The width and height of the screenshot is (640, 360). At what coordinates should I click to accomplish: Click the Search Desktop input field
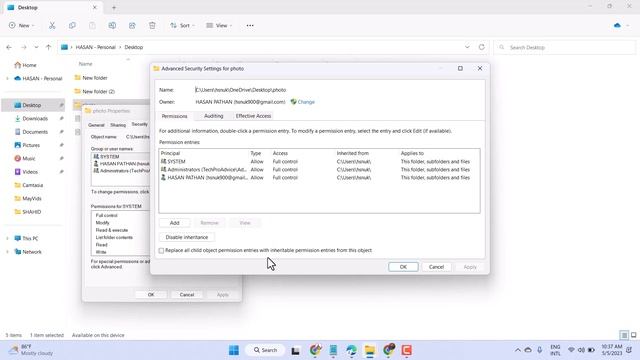pos(565,47)
